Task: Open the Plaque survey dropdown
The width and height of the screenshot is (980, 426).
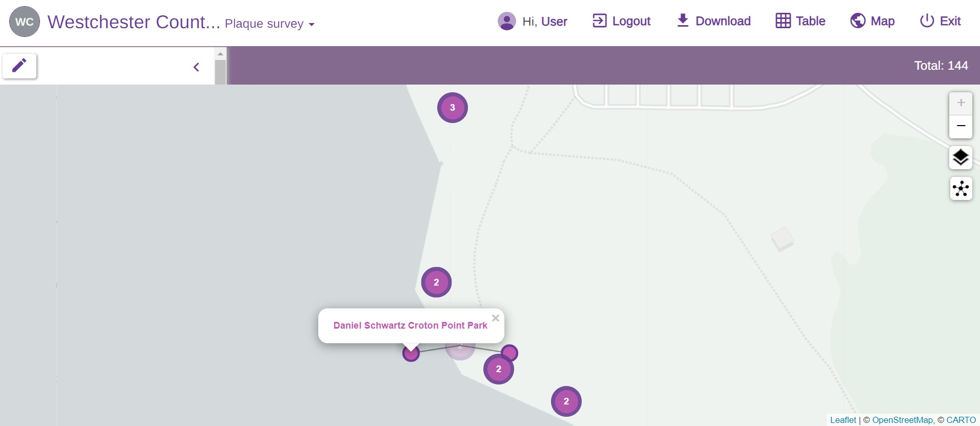Action: [x=270, y=24]
